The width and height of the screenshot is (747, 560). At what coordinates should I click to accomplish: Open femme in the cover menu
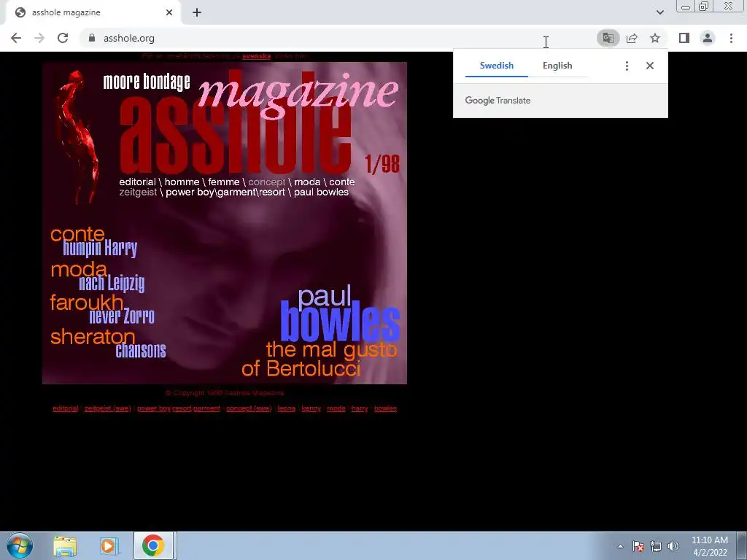224,182
